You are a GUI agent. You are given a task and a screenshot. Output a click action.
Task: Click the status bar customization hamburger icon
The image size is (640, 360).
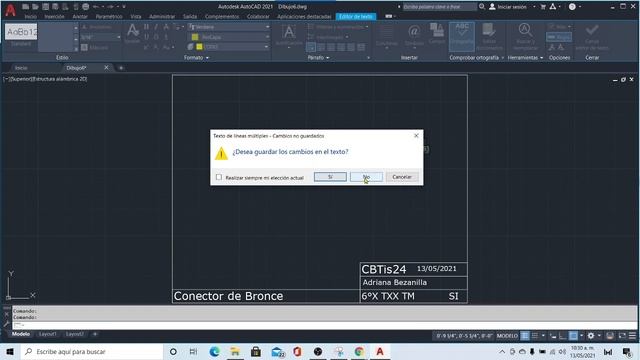632,336
